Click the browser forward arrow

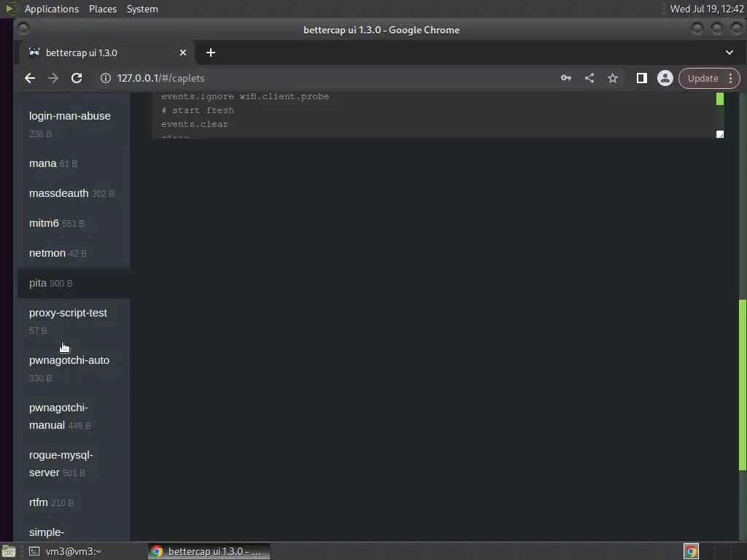click(53, 78)
